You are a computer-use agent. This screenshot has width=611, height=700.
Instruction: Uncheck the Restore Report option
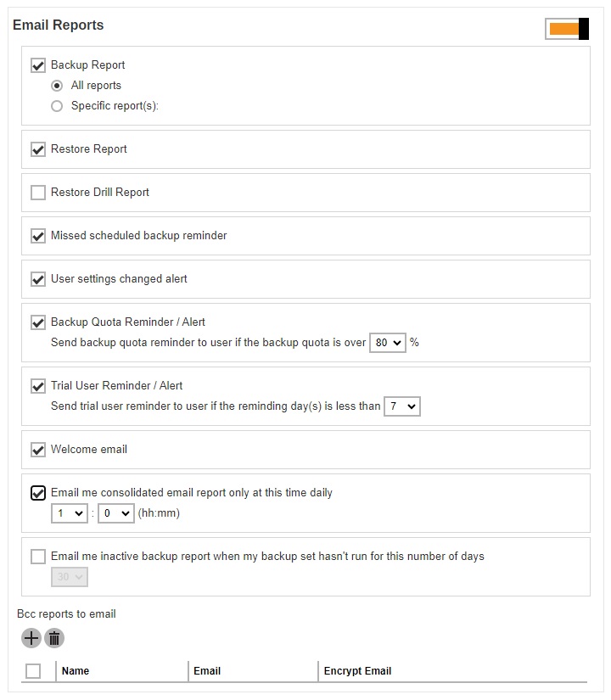pyautogui.click(x=37, y=149)
